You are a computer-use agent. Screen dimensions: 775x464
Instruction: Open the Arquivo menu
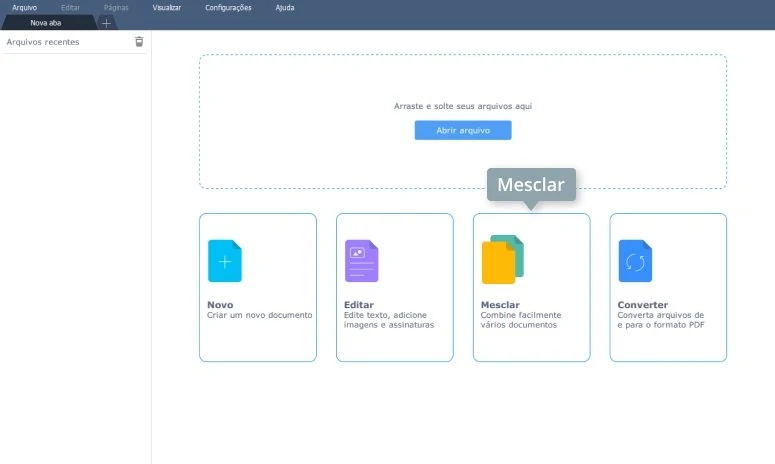click(24, 7)
